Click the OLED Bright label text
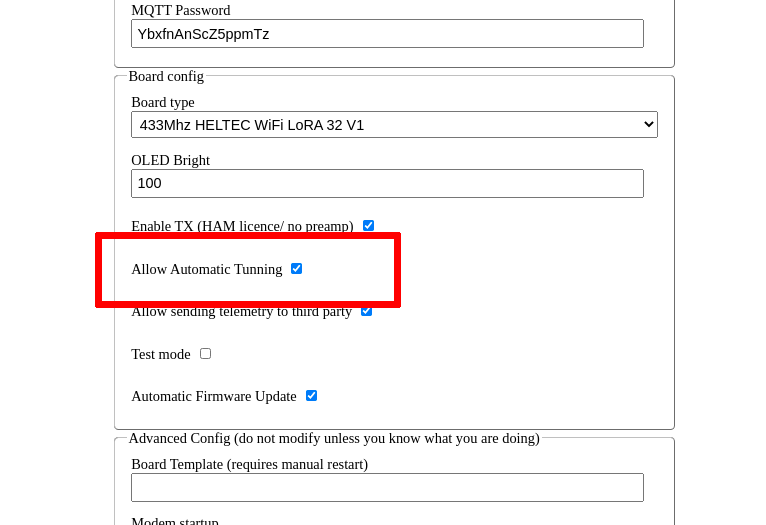 pyautogui.click(x=170, y=160)
